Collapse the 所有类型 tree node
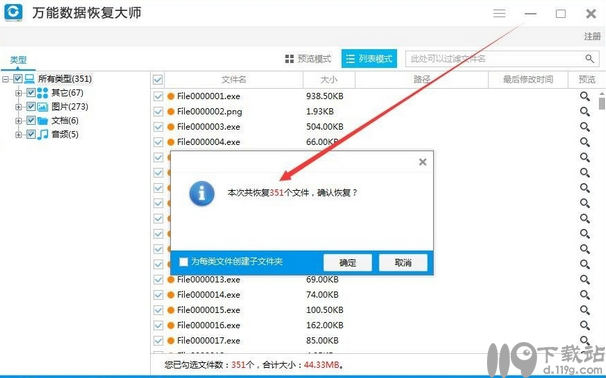 tap(5, 79)
